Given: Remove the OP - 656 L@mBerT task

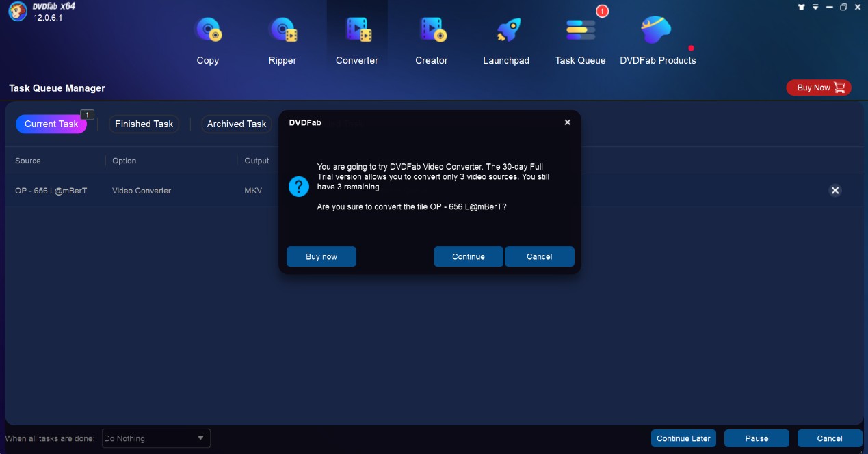Looking at the screenshot, I should tap(835, 191).
